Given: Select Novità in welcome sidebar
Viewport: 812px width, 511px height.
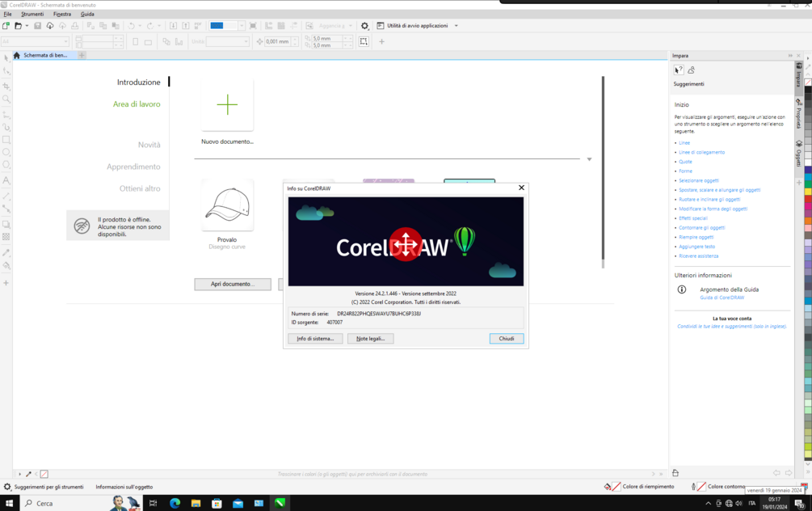Looking at the screenshot, I should coord(149,145).
